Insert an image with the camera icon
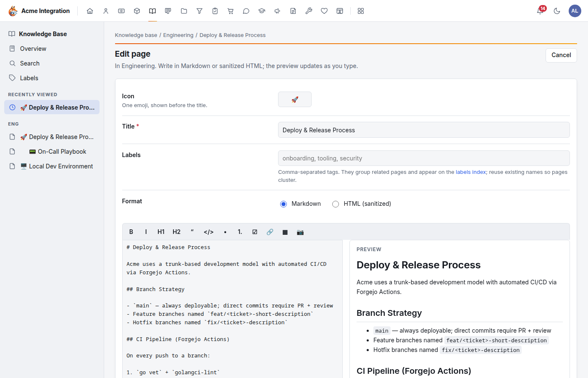Image resolution: width=588 pixels, height=378 pixels. pos(300,232)
